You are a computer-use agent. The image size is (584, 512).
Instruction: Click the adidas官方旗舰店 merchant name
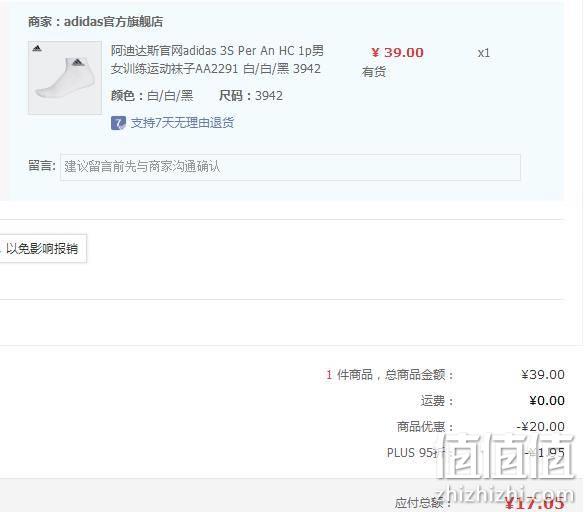113,22
